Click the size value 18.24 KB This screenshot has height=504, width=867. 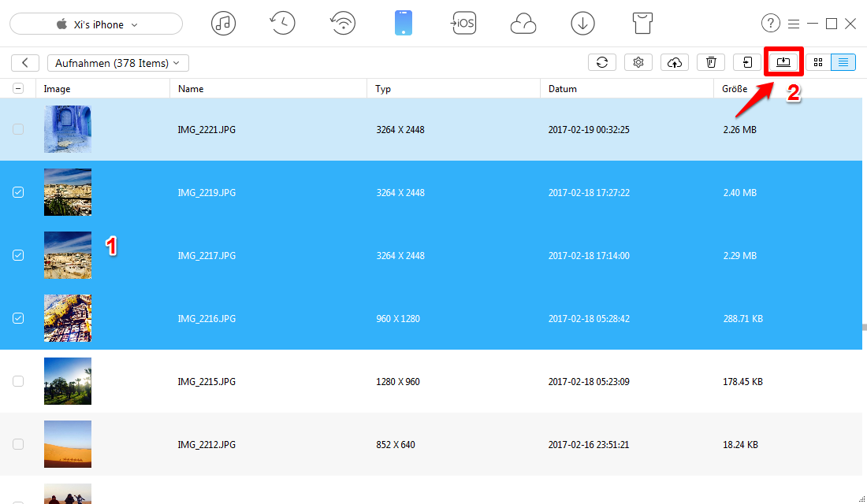[740, 445]
